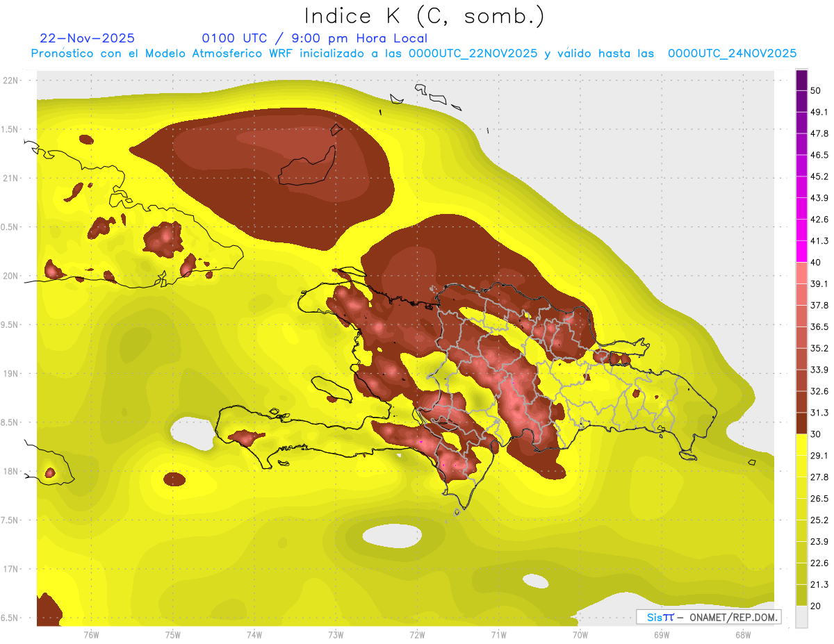Click the map title "Indice K (C, somb.)"

pyautogui.click(x=424, y=16)
